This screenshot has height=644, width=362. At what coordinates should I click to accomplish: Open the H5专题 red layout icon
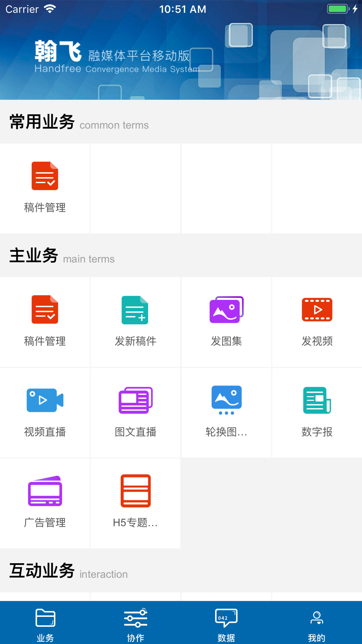(x=135, y=491)
